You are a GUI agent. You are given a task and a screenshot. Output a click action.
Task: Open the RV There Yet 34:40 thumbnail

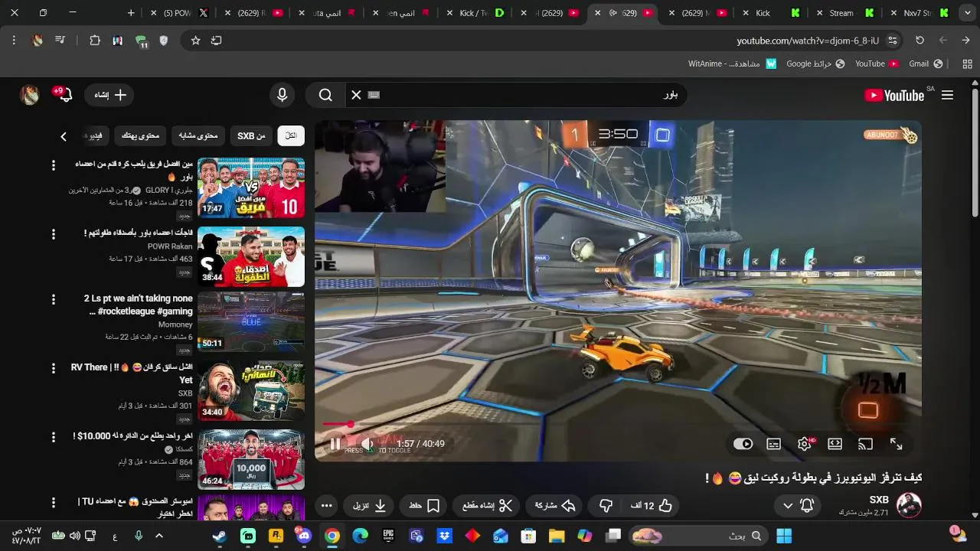pos(251,391)
